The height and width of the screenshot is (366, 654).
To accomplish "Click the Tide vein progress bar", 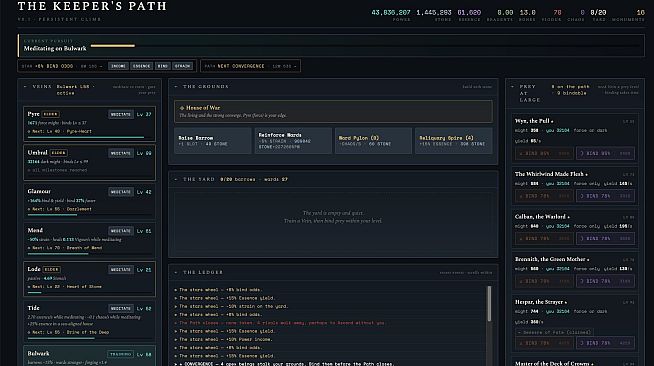I will [x=89, y=338].
